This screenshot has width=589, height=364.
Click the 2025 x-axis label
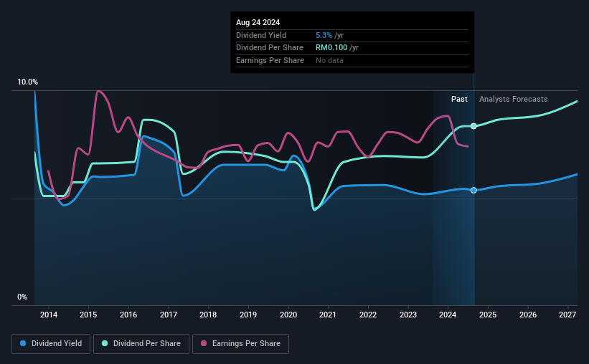point(488,315)
